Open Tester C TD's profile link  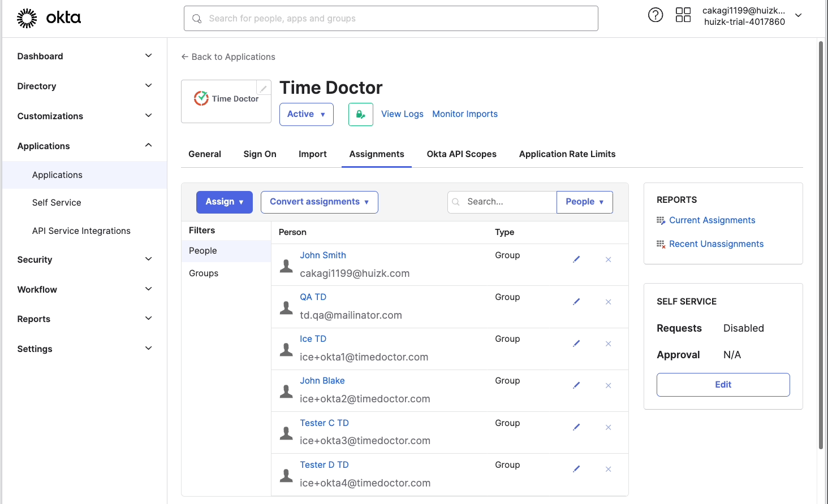(324, 423)
